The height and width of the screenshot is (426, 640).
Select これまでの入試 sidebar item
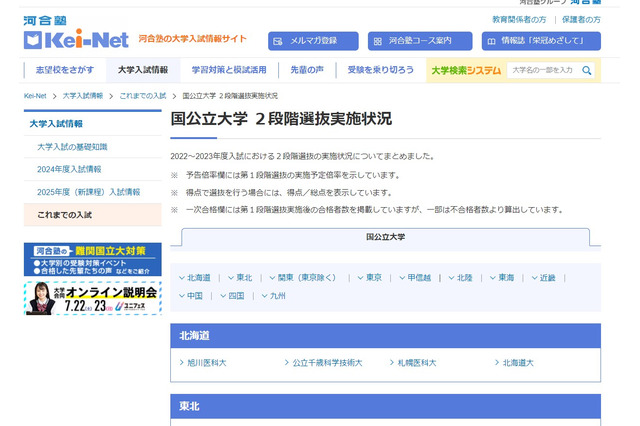(93, 215)
